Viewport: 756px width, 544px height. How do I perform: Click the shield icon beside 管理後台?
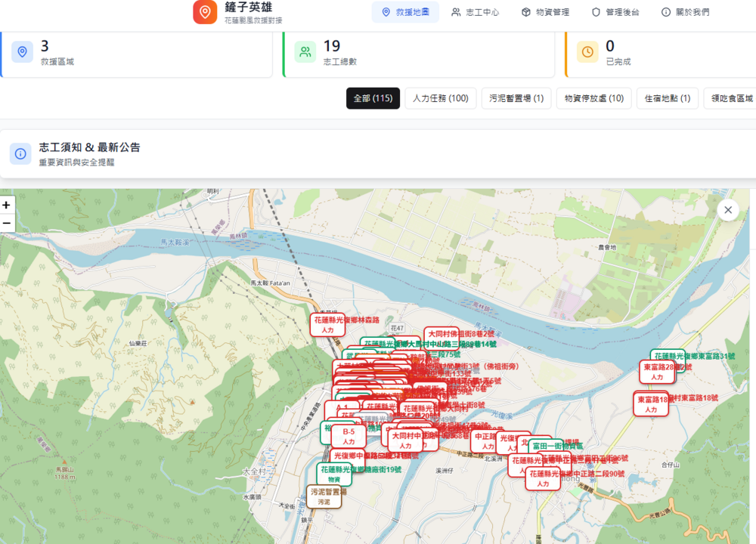[x=596, y=12]
